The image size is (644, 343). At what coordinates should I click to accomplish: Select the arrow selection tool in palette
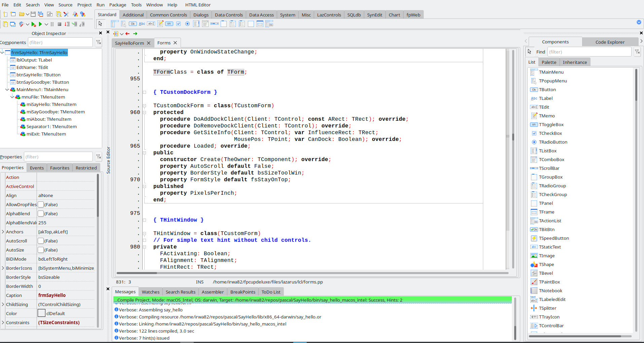coord(100,24)
